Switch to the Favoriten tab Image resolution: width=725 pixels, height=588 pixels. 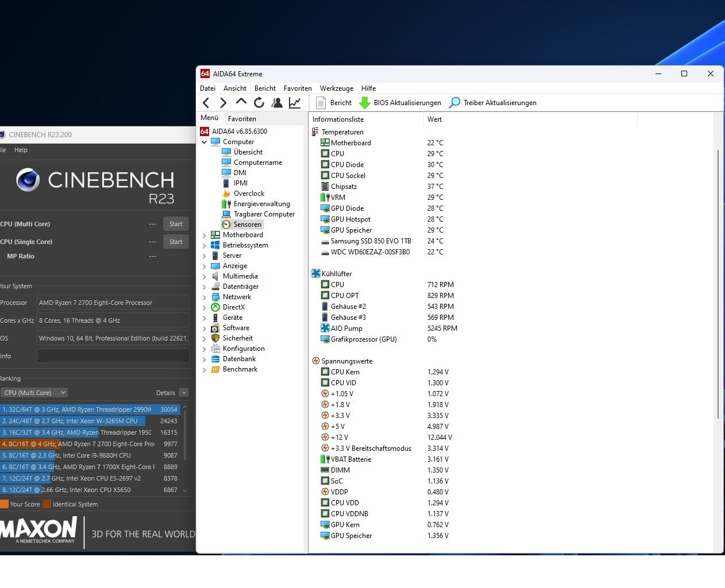pos(242,119)
